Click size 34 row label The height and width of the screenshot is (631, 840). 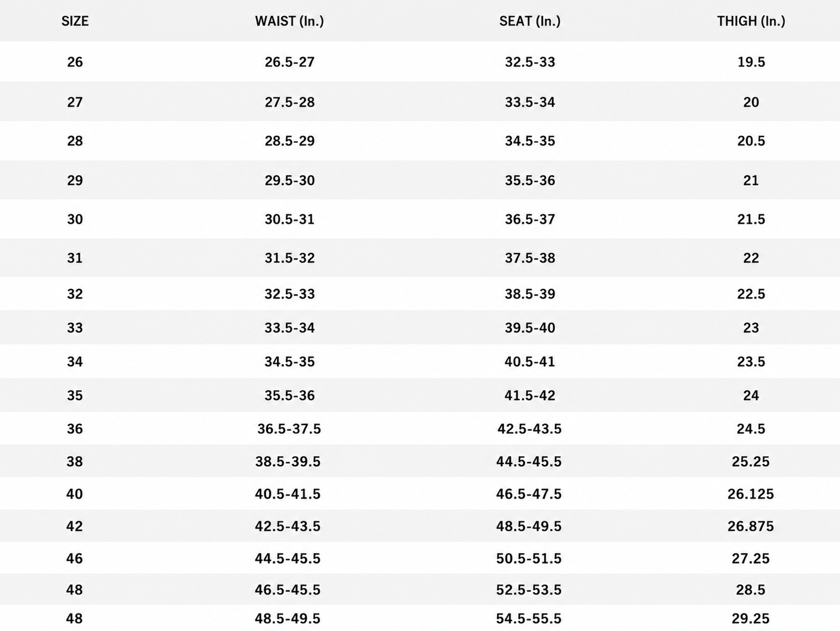pyautogui.click(x=75, y=362)
